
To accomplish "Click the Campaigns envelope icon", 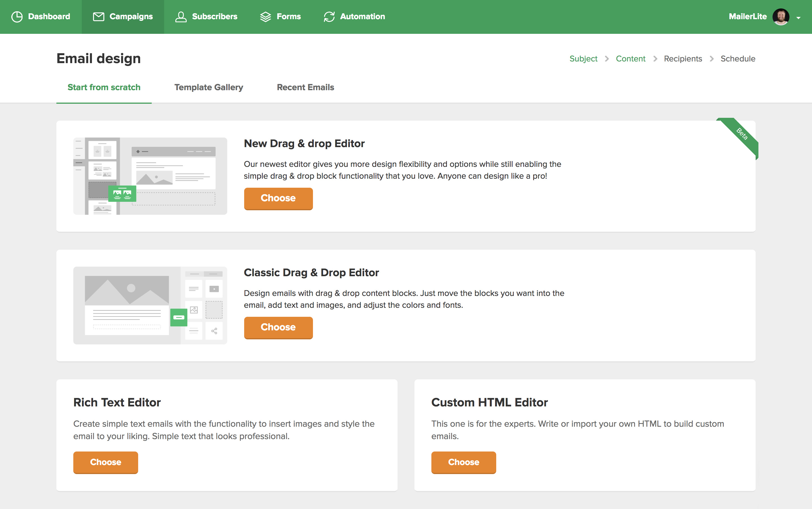I will click(98, 17).
